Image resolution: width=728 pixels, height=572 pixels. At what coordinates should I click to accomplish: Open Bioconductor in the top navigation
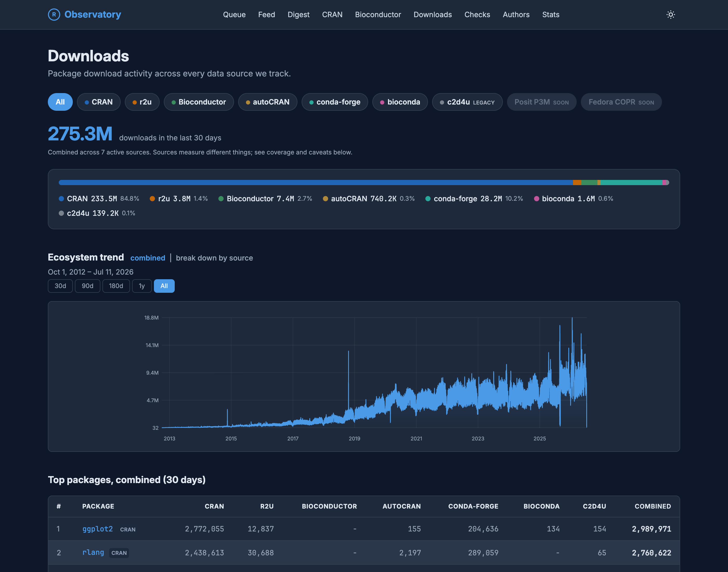tap(378, 14)
